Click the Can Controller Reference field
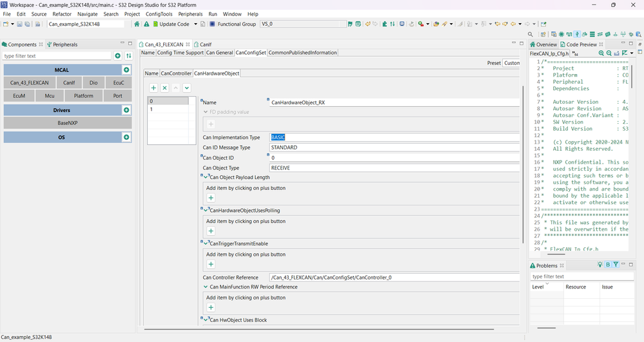Image resolution: width=644 pixels, height=342 pixels. [x=395, y=278]
